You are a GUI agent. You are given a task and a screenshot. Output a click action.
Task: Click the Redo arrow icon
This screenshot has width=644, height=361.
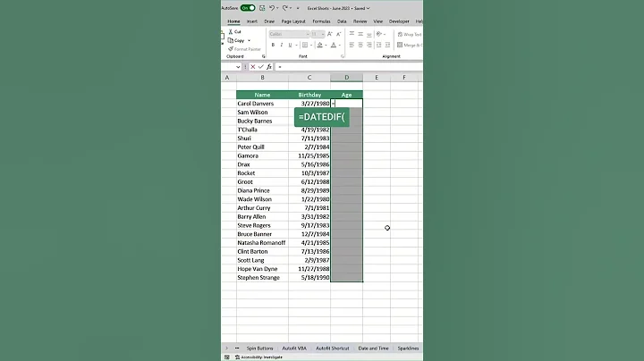point(284,8)
